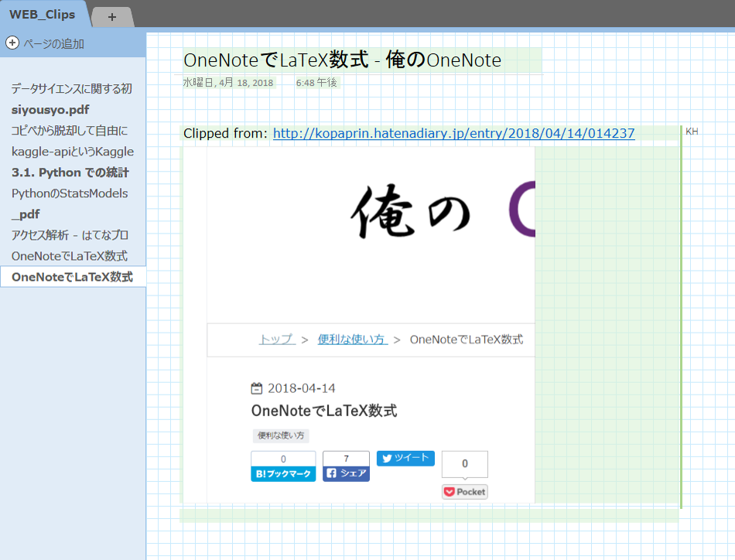Click the KH author initials

coord(692,131)
